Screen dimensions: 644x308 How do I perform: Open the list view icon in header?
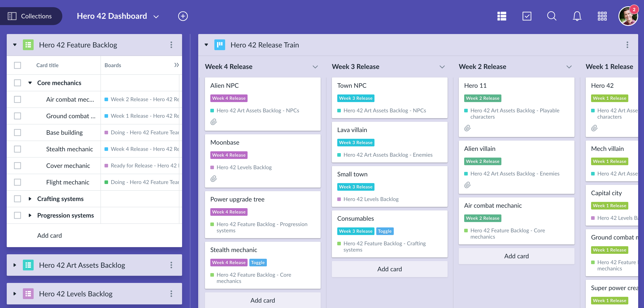[x=502, y=16]
